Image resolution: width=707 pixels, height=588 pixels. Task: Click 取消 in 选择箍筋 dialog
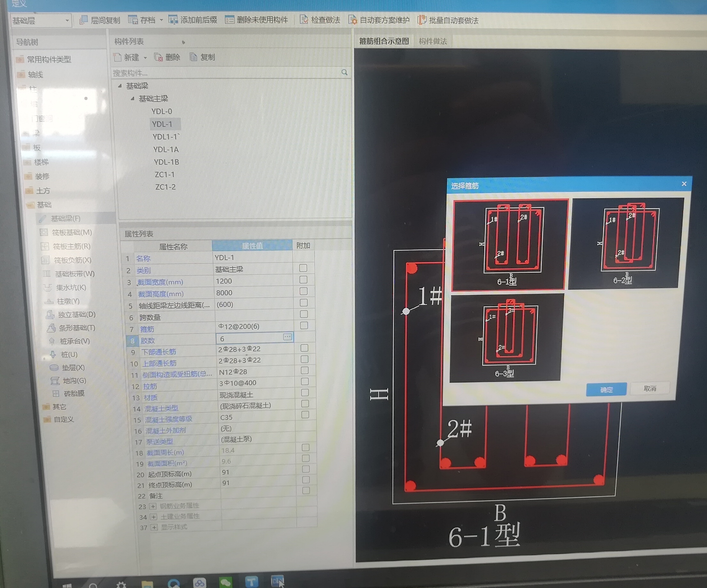[x=650, y=389]
